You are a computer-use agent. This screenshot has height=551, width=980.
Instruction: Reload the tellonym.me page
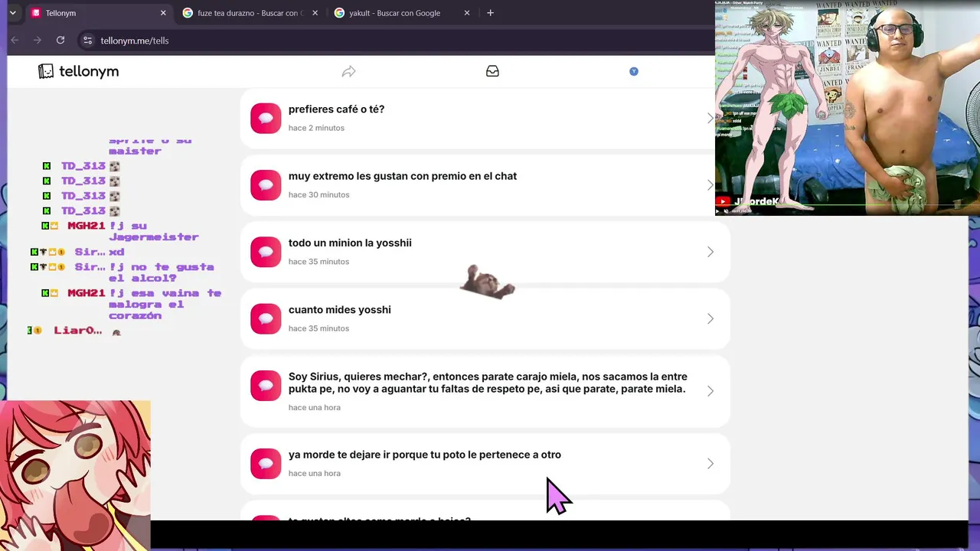(x=60, y=41)
